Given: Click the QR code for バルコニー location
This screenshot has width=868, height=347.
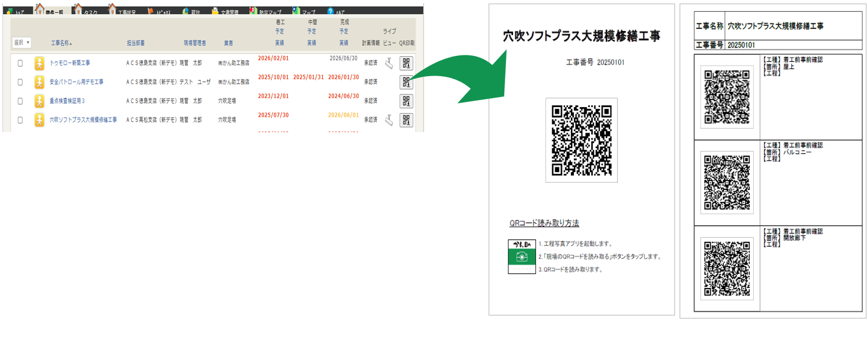Looking at the screenshot, I should (x=727, y=182).
